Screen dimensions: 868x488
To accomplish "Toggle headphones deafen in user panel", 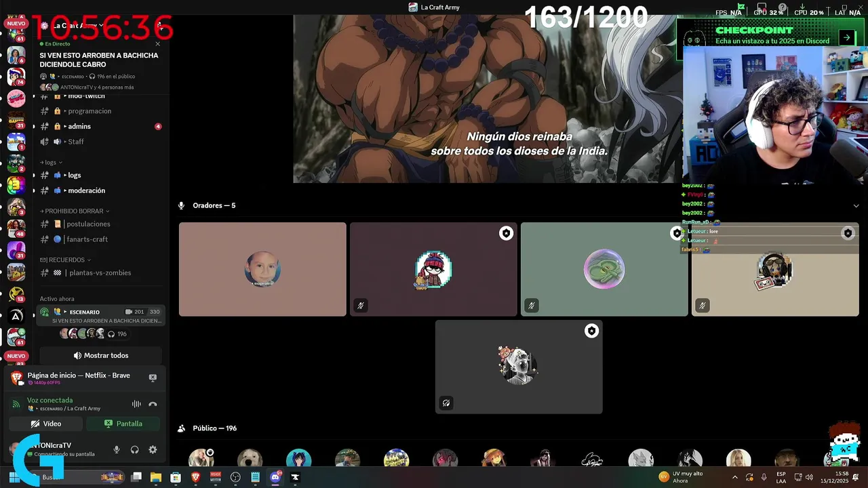I will pyautogui.click(x=134, y=449).
